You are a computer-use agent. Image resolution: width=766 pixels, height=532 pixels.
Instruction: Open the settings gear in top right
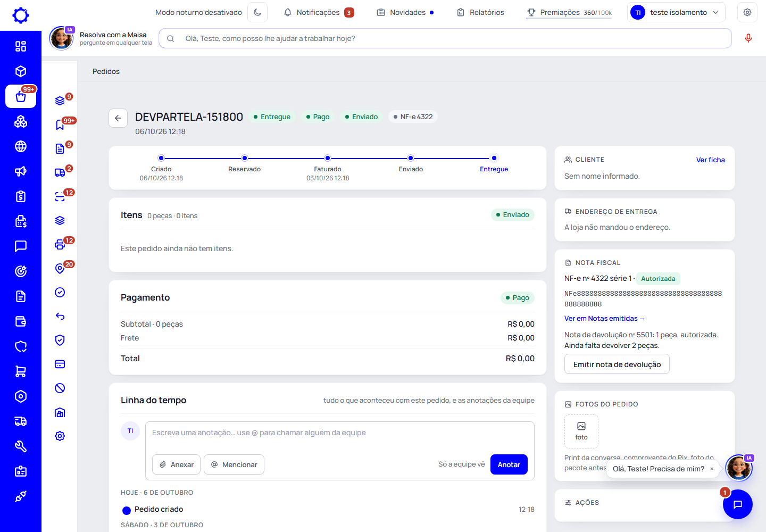point(747,12)
